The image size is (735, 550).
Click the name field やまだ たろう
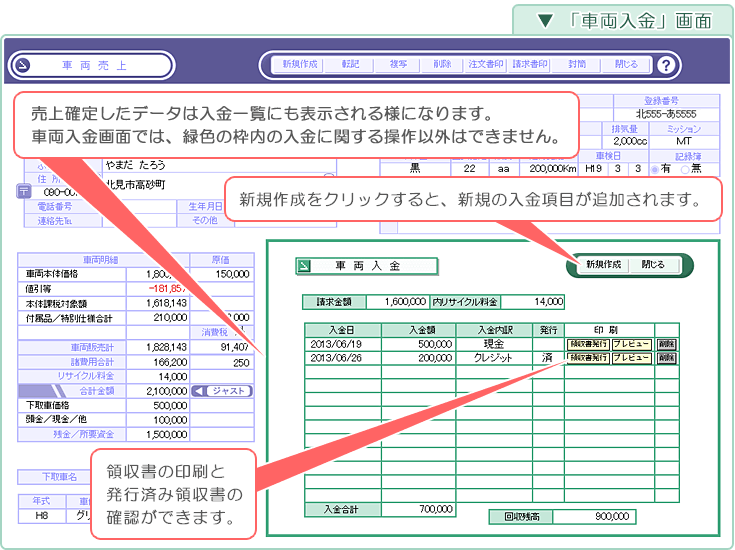tap(219, 165)
